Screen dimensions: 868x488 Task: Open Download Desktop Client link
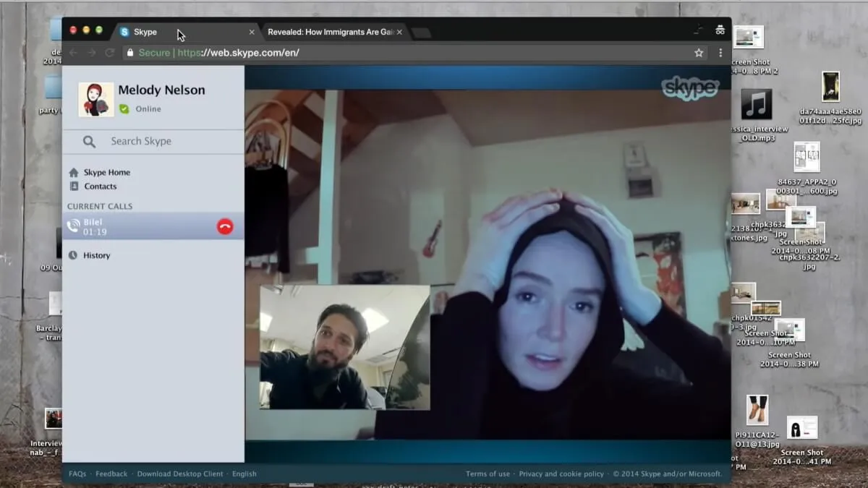click(180, 474)
